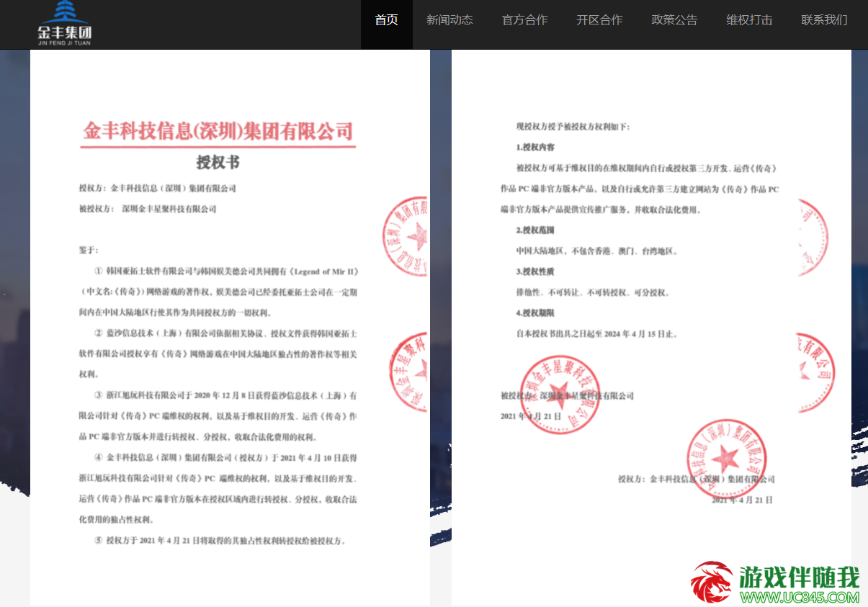Click the 现授权方授予被授权方权利如下 line
Screen dimensions: 868x607
573,127
